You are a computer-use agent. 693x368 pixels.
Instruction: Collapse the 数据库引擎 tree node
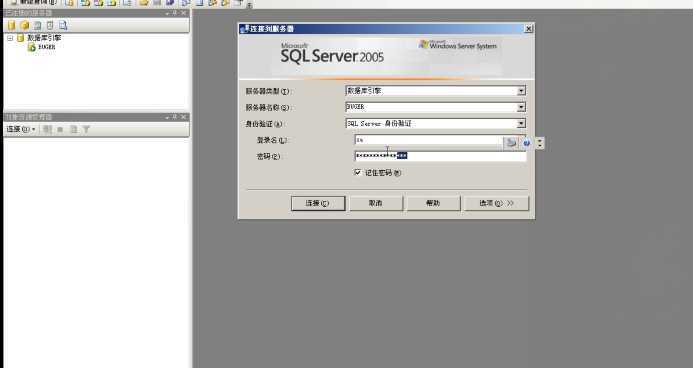(x=10, y=38)
